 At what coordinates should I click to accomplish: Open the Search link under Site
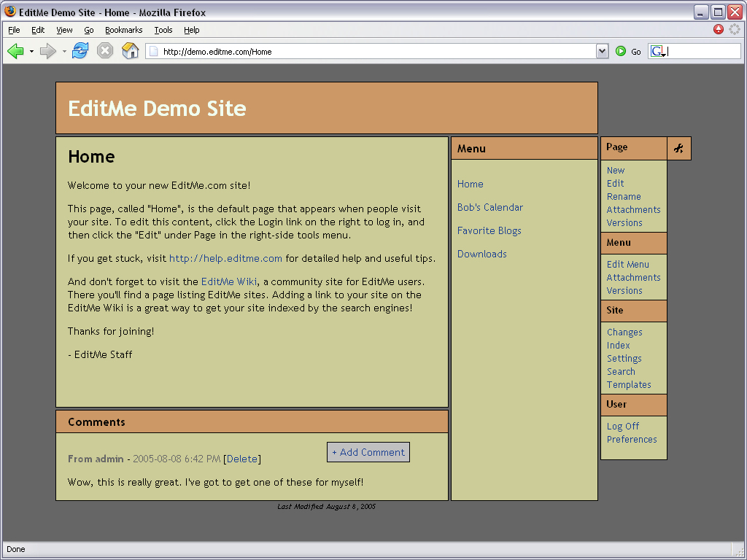pyautogui.click(x=621, y=371)
